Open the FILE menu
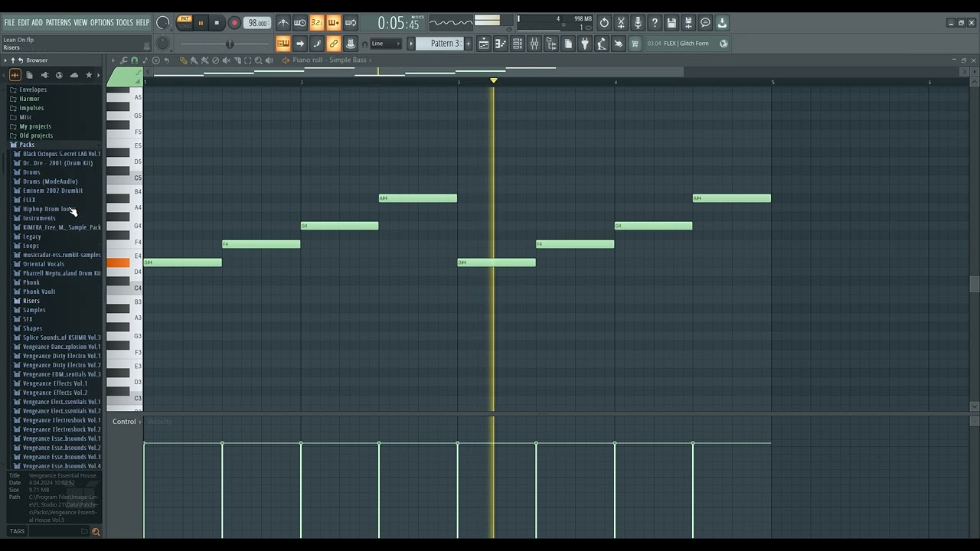The width and height of the screenshot is (980, 551). click(x=9, y=23)
